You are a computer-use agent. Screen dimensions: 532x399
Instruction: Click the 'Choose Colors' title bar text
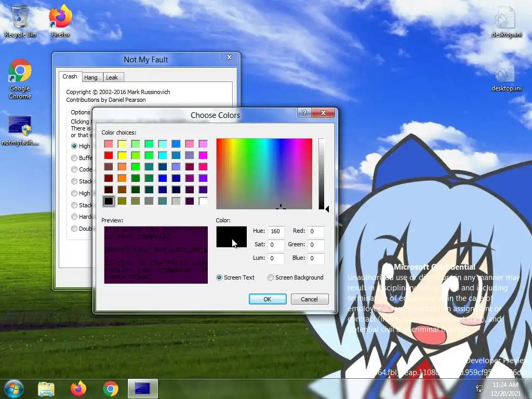[x=215, y=115]
